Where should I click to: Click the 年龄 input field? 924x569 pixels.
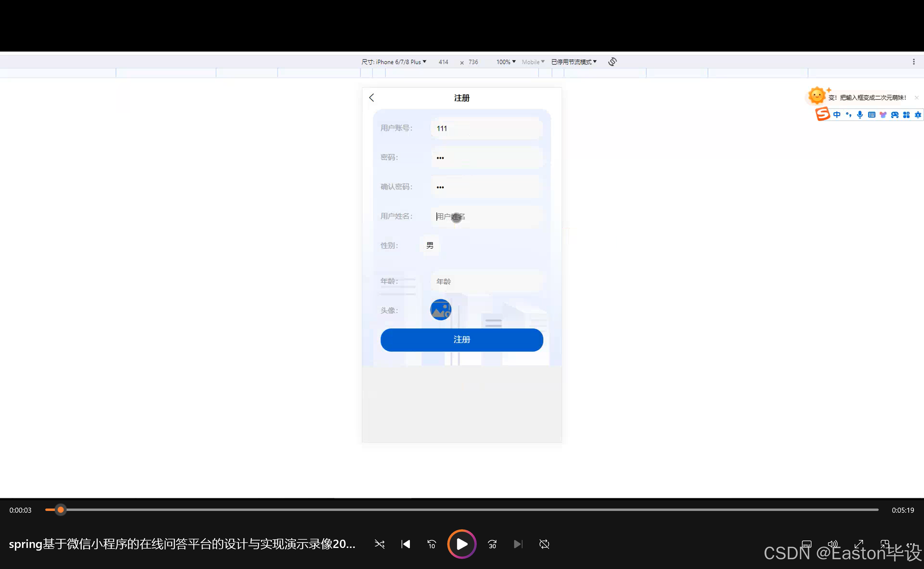(487, 281)
